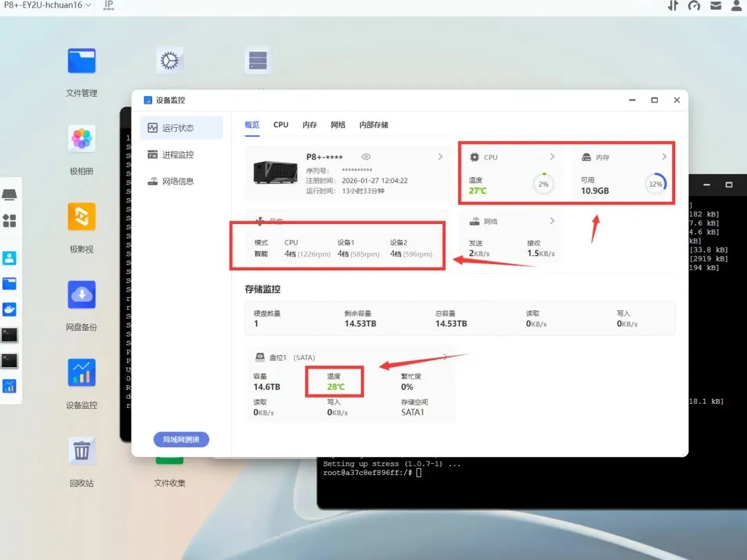
Task: Minimize the terminal window behind
Action: click(707, 185)
